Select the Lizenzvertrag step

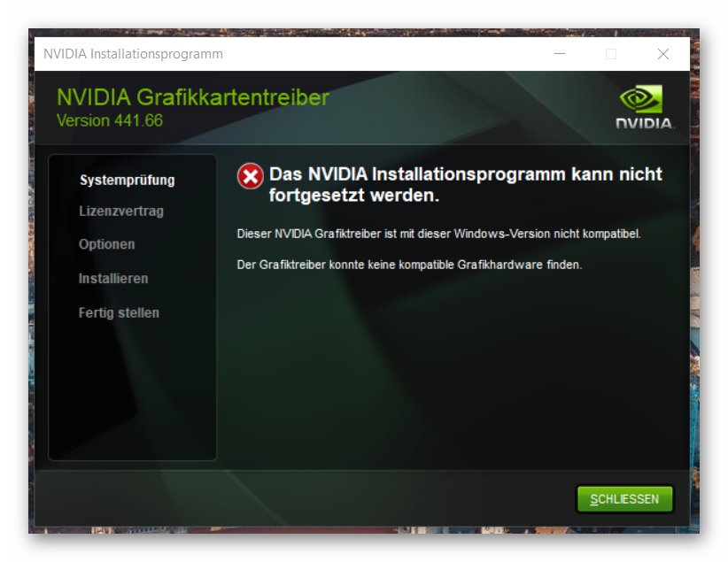click(121, 212)
